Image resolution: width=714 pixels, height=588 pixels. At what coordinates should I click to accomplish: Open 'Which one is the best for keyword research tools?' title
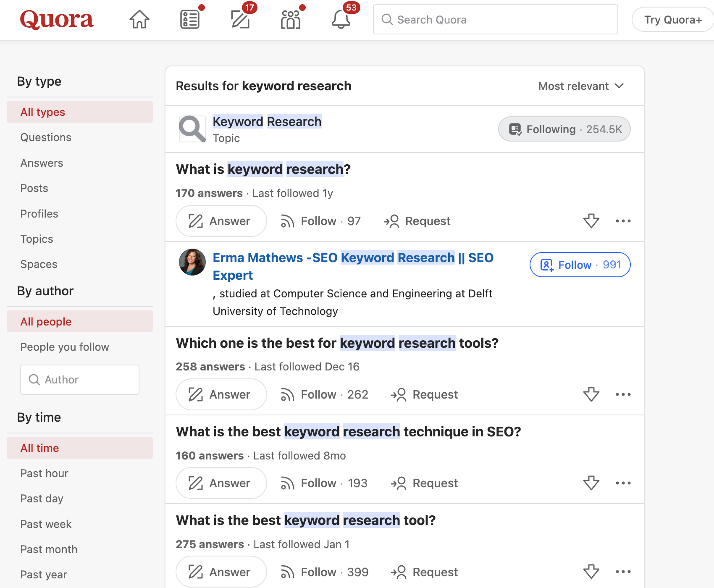337,343
